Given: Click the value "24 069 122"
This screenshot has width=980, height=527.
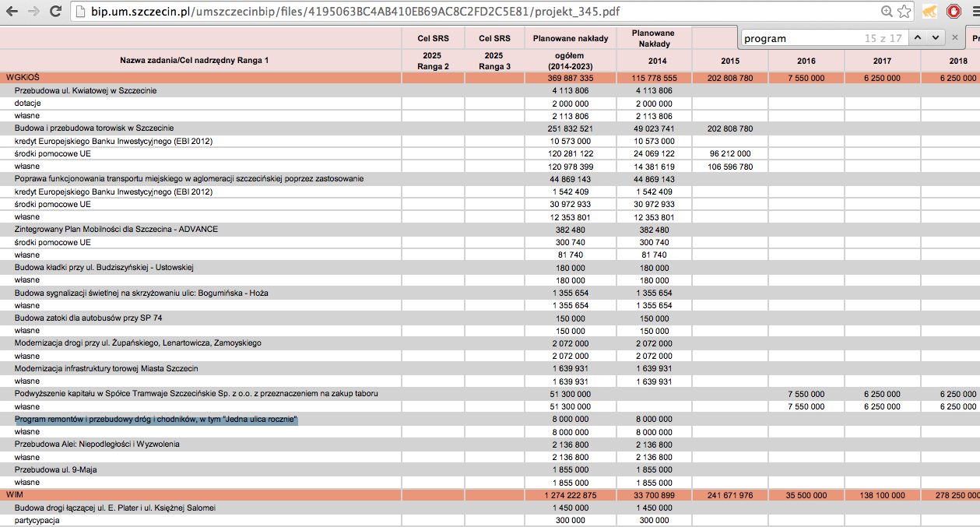Looking at the screenshot, I should (653, 153).
